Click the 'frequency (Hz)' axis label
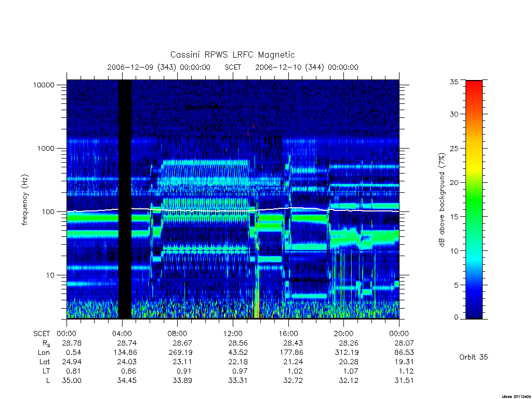 pos(25,199)
